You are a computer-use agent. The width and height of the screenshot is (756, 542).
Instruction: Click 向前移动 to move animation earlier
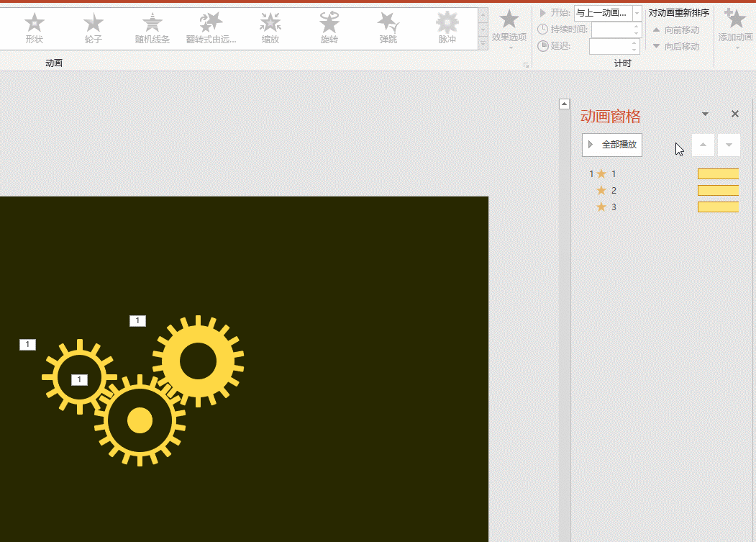pyautogui.click(x=675, y=30)
